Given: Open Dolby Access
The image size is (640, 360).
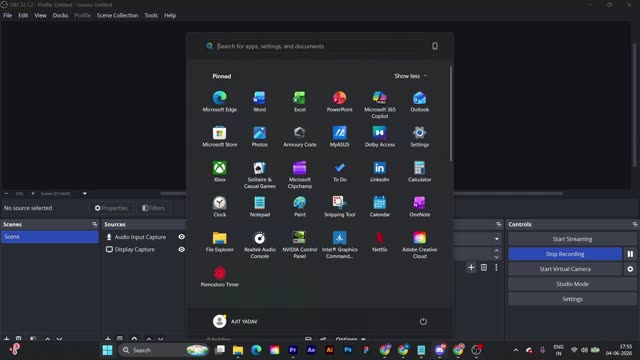Looking at the screenshot, I should [380, 136].
